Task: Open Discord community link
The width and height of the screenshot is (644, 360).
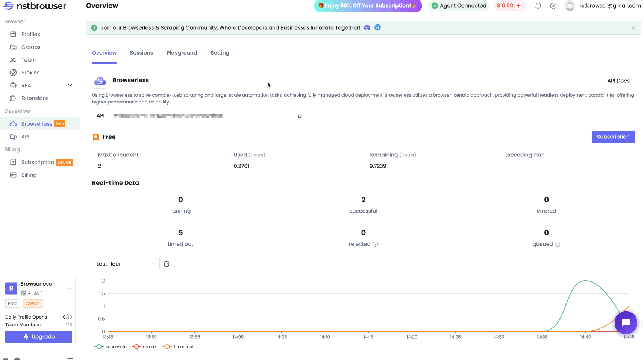Action: [x=367, y=28]
